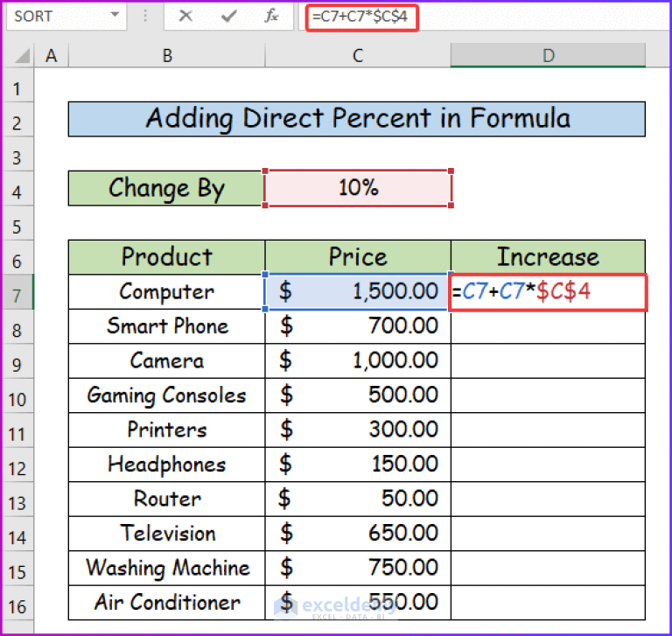Open Insert Function with fx icon

tap(271, 17)
